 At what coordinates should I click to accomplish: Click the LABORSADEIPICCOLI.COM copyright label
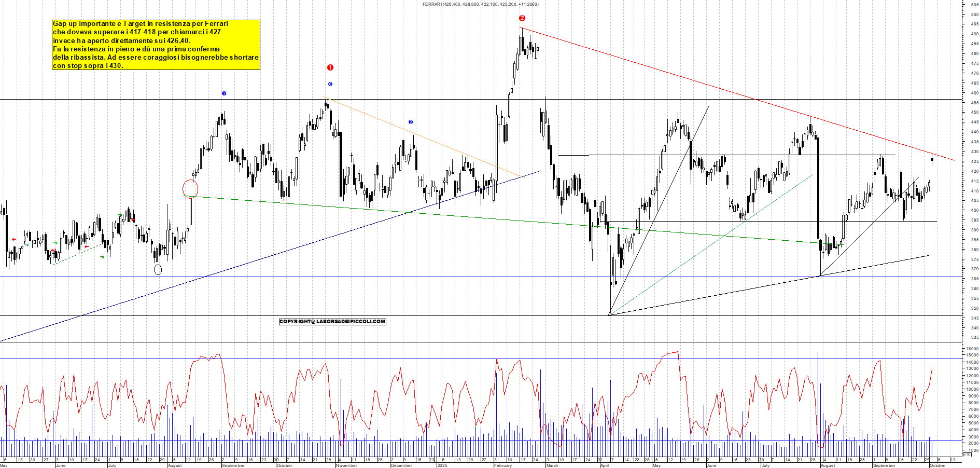click(332, 322)
